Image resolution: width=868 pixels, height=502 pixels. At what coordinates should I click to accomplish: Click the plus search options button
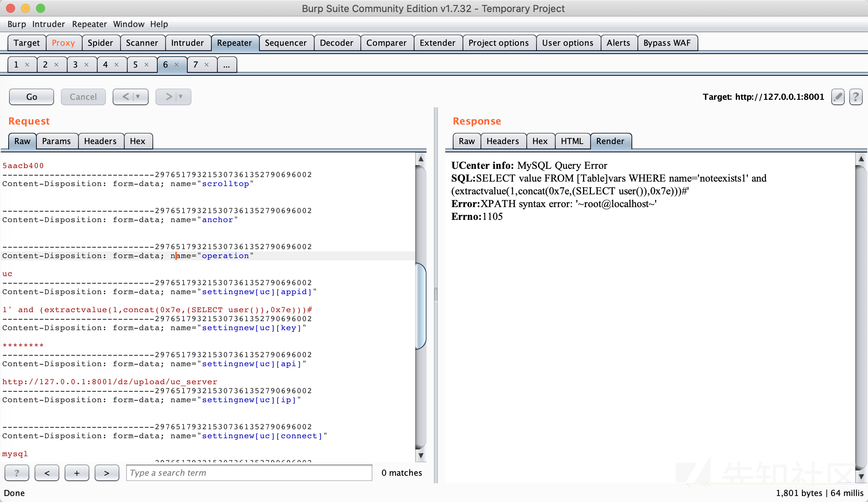coord(77,473)
